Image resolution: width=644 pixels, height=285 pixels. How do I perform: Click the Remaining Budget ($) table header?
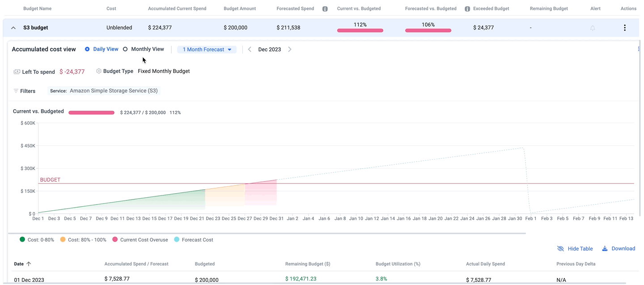coord(308,264)
